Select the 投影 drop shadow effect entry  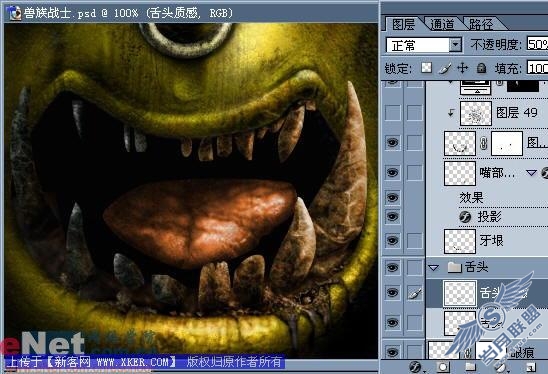(x=489, y=217)
